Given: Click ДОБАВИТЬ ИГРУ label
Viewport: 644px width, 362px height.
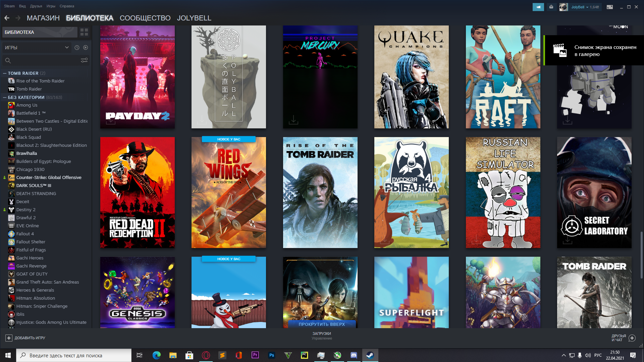Looking at the screenshot, I should [30, 338].
